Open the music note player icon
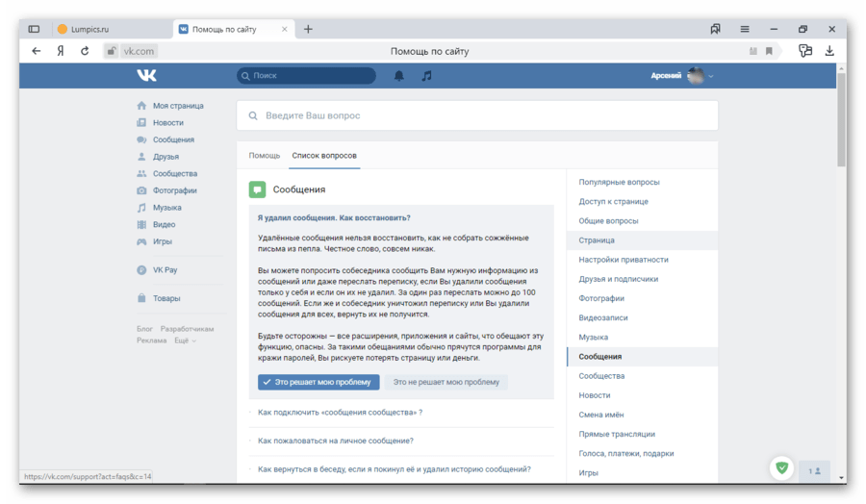Image resolution: width=866 pixels, height=504 pixels. click(426, 76)
